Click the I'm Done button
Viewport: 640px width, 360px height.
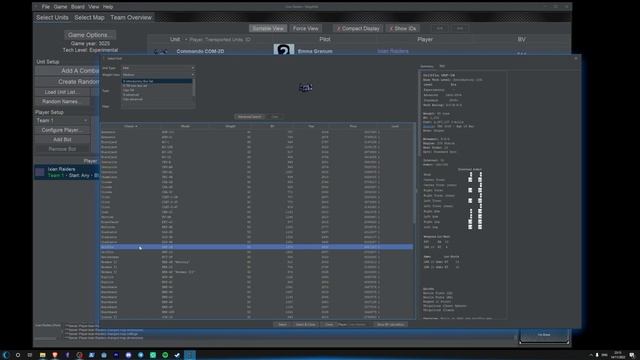click(544, 335)
